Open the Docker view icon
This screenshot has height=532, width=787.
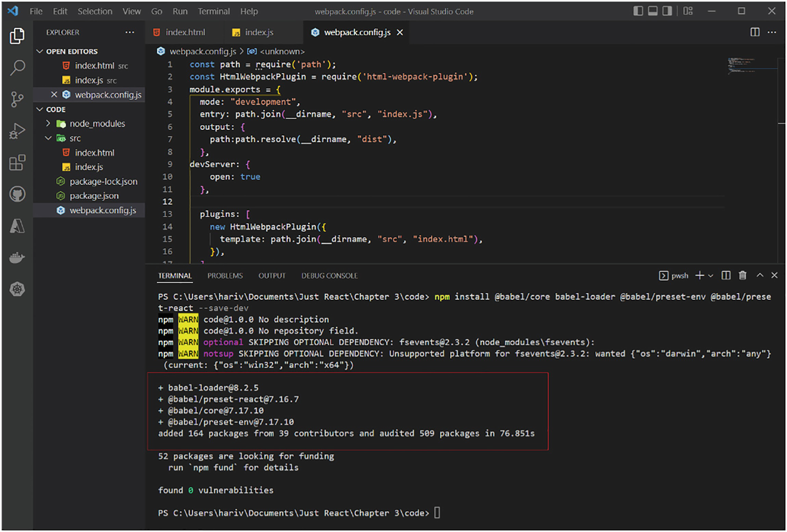(17, 258)
